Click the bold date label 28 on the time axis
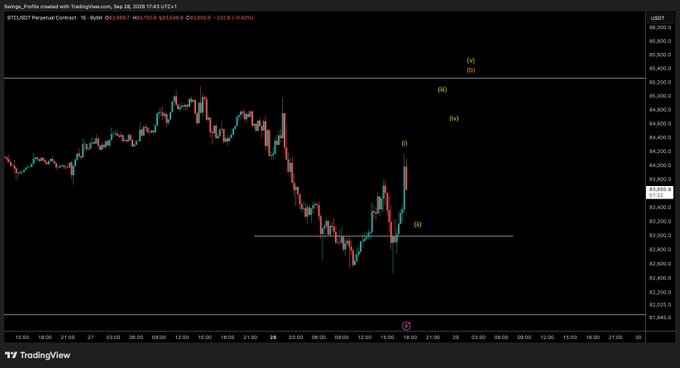Viewport: 680px width, 368px height. [x=273, y=337]
